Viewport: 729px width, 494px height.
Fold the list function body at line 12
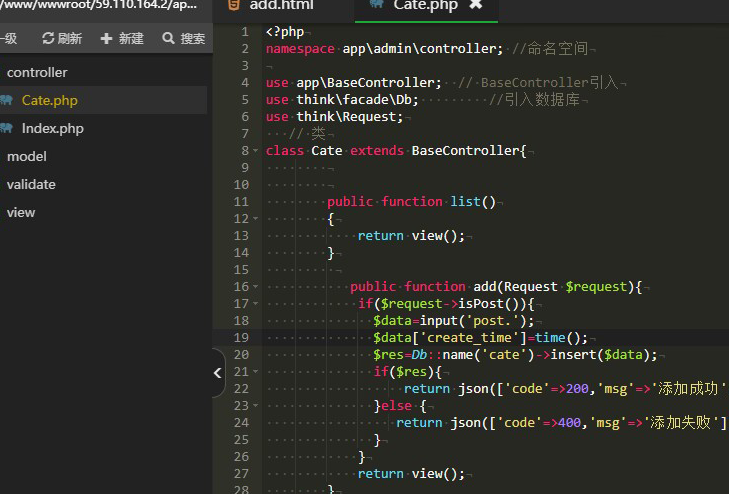(255, 218)
